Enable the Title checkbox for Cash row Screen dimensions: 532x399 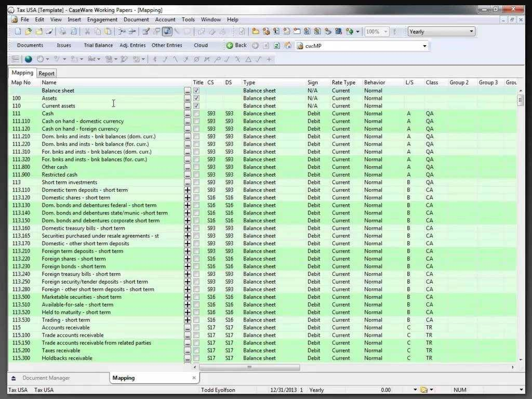[x=195, y=113]
